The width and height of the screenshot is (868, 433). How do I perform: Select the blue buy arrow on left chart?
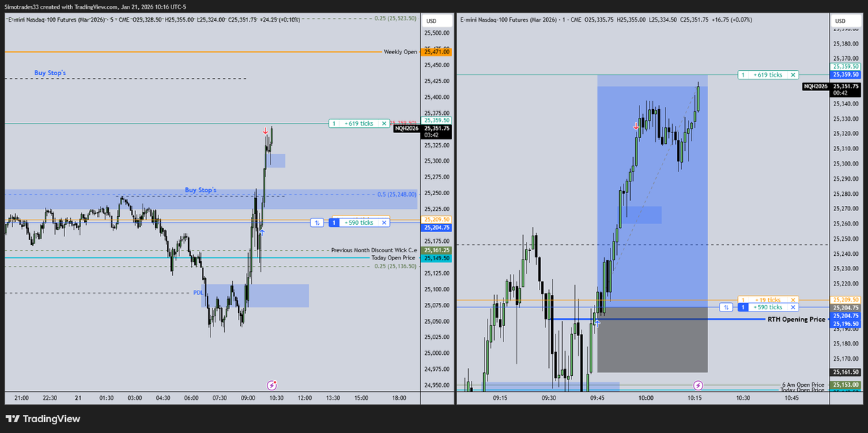click(x=262, y=231)
